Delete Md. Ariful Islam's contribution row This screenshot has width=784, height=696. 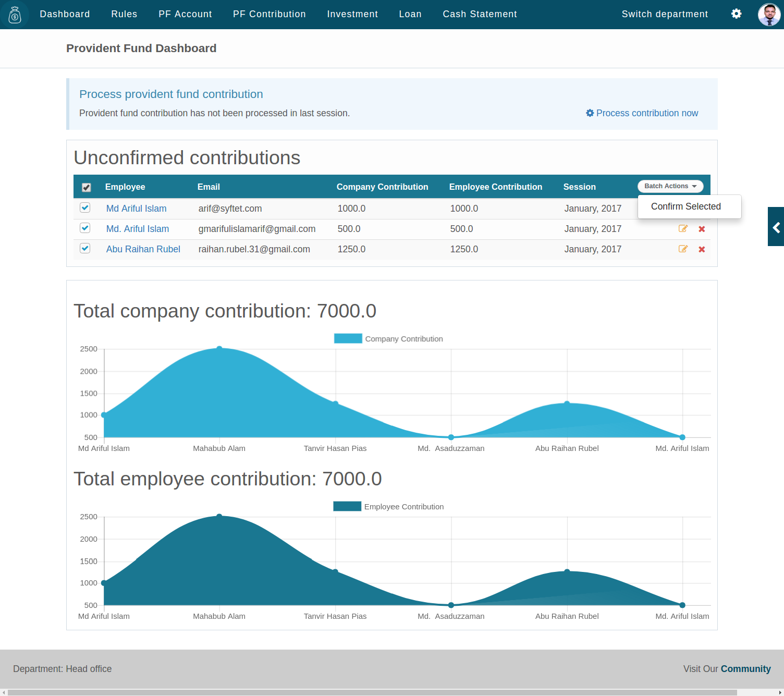(702, 229)
